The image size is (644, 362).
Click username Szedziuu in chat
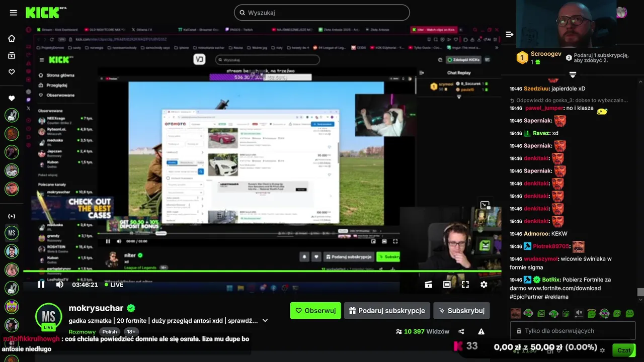pos(537,88)
